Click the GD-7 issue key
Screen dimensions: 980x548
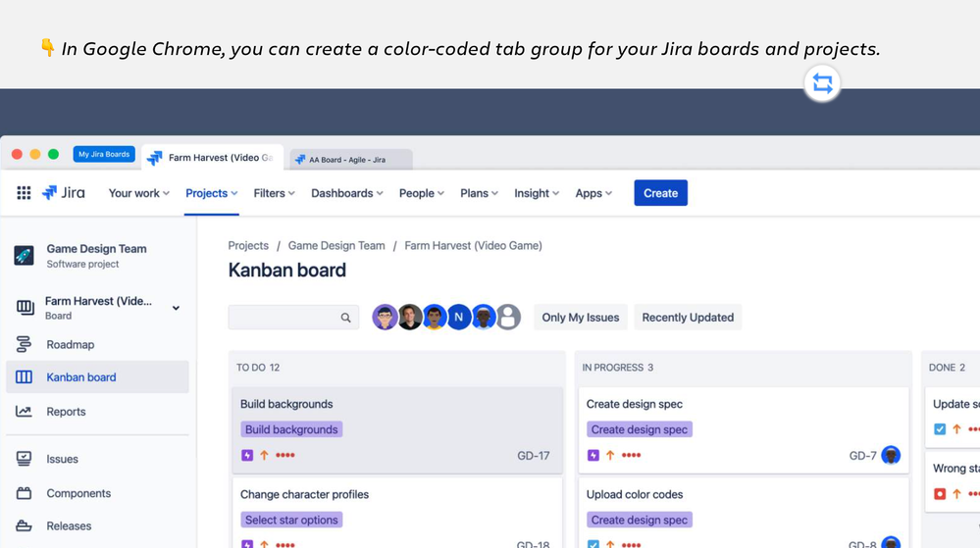(x=862, y=456)
